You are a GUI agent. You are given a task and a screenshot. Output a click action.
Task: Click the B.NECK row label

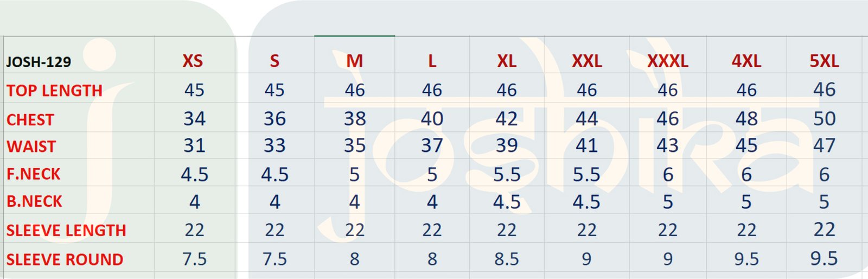[x=34, y=201]
